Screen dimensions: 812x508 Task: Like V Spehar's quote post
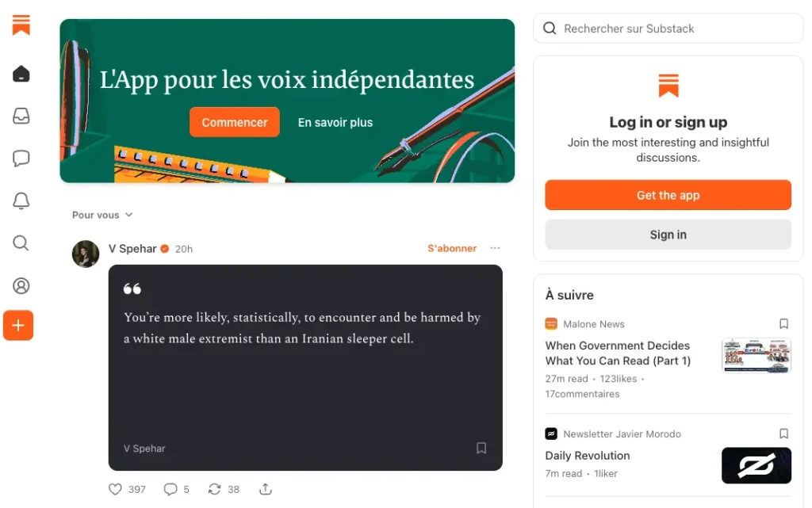(116, 489)
